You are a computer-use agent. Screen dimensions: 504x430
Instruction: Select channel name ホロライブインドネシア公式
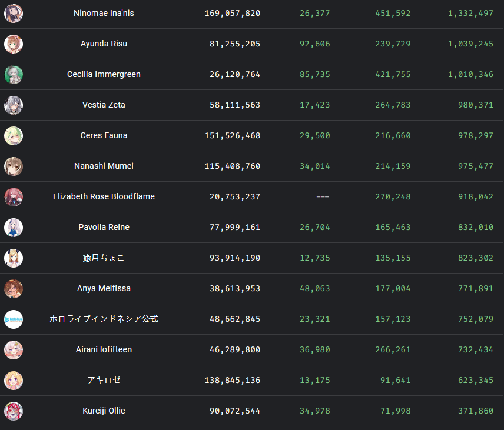(104, 319)
